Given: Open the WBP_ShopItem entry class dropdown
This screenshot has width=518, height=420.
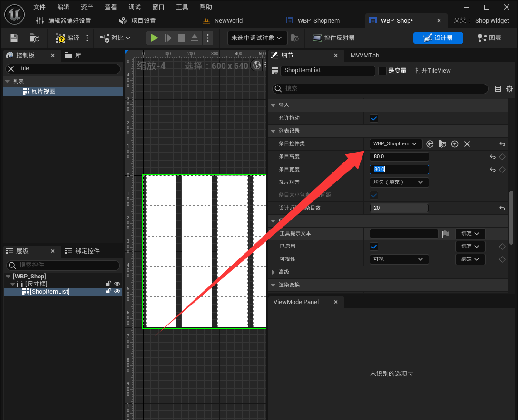Looking at the screenshot, I should (x=395, y=144).
